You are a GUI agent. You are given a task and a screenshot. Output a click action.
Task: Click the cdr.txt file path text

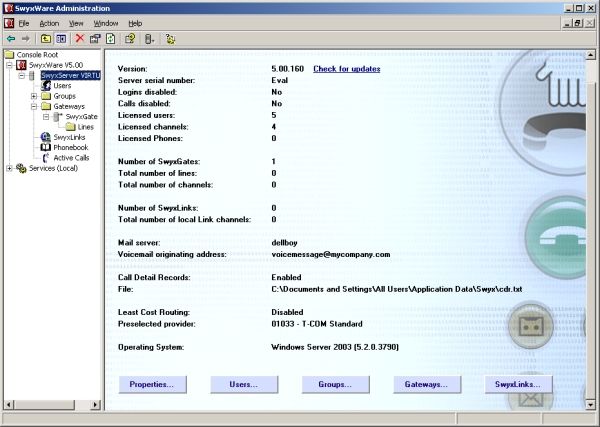click(x=396, y=289)
